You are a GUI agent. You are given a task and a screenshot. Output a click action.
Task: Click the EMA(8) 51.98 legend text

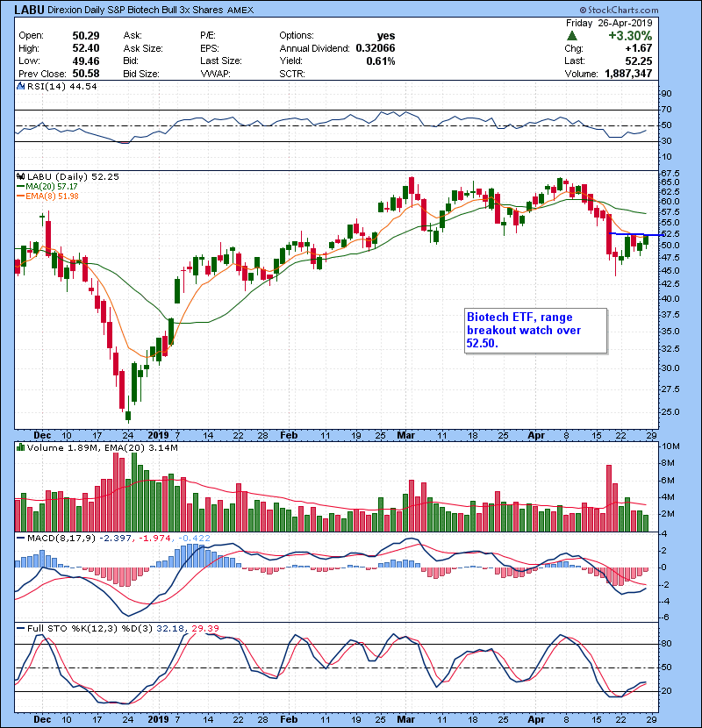coord(52,196)
